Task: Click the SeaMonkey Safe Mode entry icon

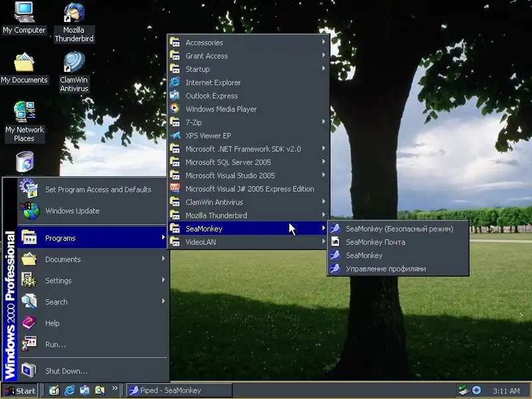Action: 335,228
